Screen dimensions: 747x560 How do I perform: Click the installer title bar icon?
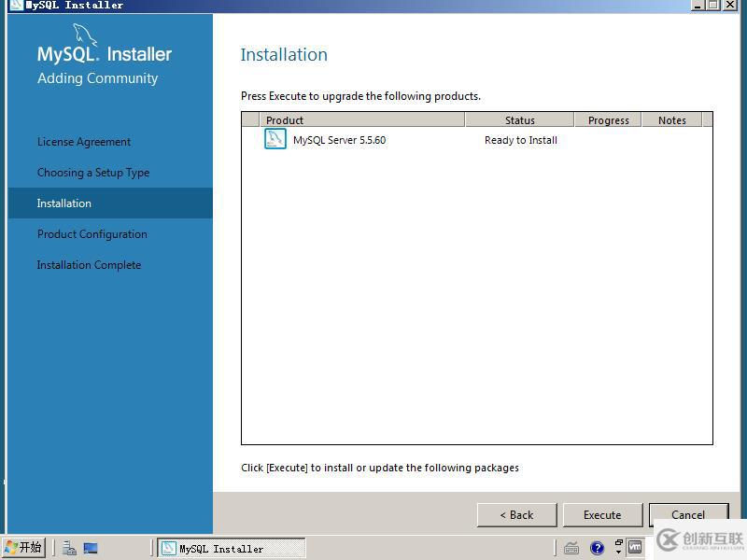(x=16, y=5)
